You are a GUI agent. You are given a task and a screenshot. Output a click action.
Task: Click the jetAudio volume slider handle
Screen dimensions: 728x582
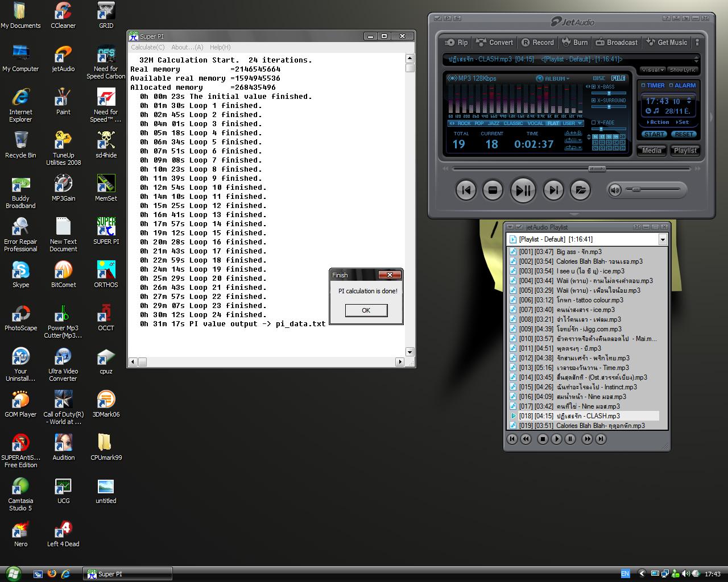pyautogui.click(x=636, y=190)
